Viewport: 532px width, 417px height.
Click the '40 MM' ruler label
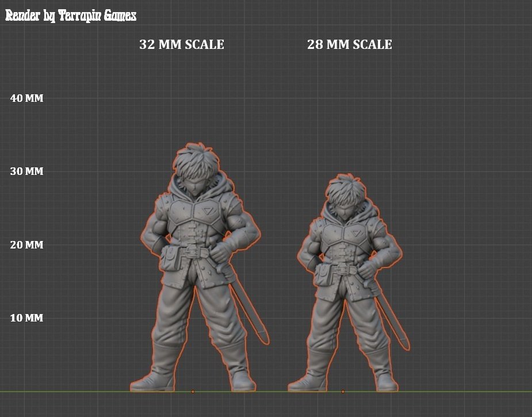tap(27, 98)
